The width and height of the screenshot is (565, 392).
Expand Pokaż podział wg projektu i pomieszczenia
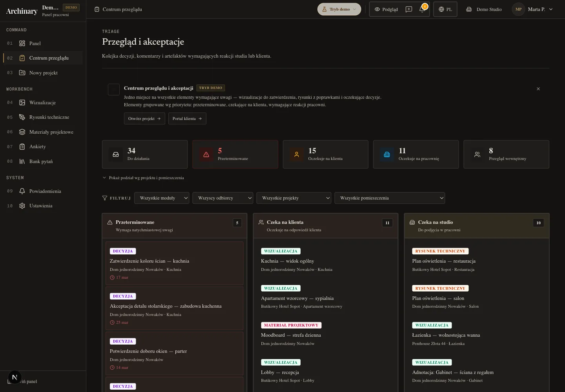coord(143,178)
